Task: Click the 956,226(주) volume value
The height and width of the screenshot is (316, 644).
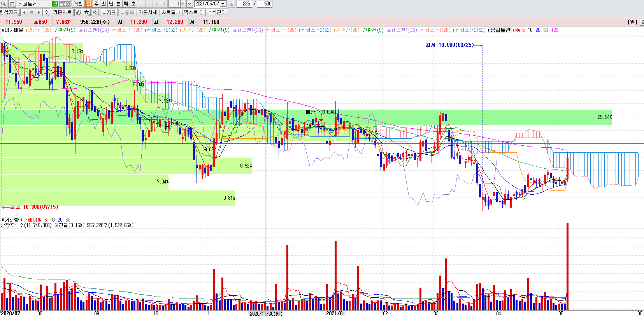Action: (x=95, y=22)
